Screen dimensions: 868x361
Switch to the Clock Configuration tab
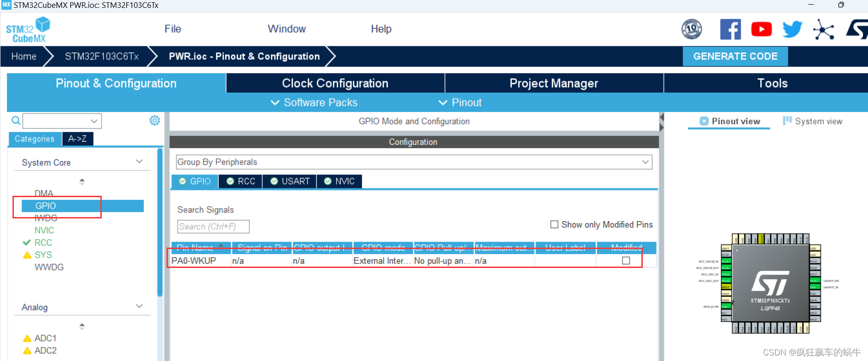point(335,83)
